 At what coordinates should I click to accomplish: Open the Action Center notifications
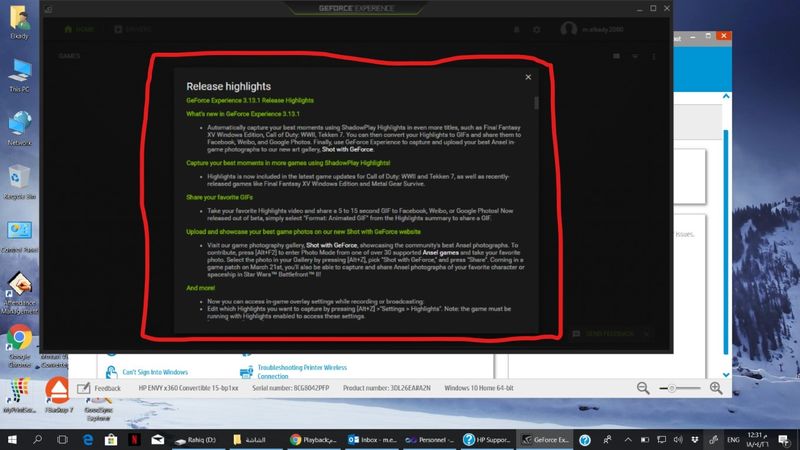(x=784, y=439)
